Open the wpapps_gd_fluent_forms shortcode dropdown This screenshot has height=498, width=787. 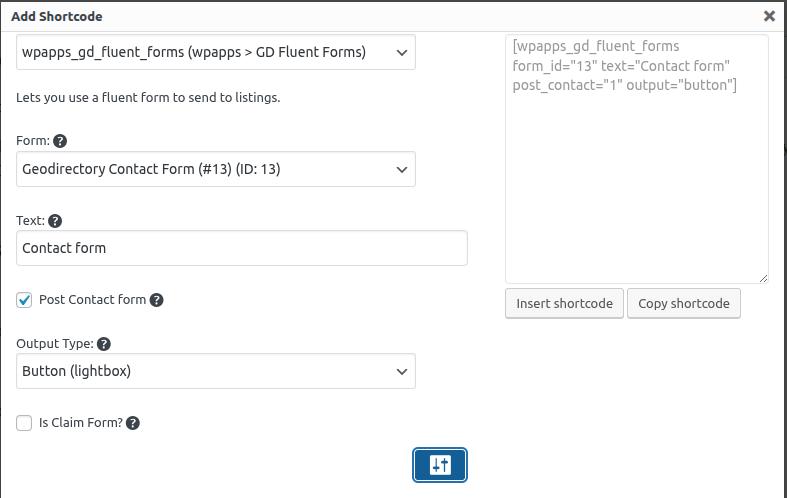(216, 52)
